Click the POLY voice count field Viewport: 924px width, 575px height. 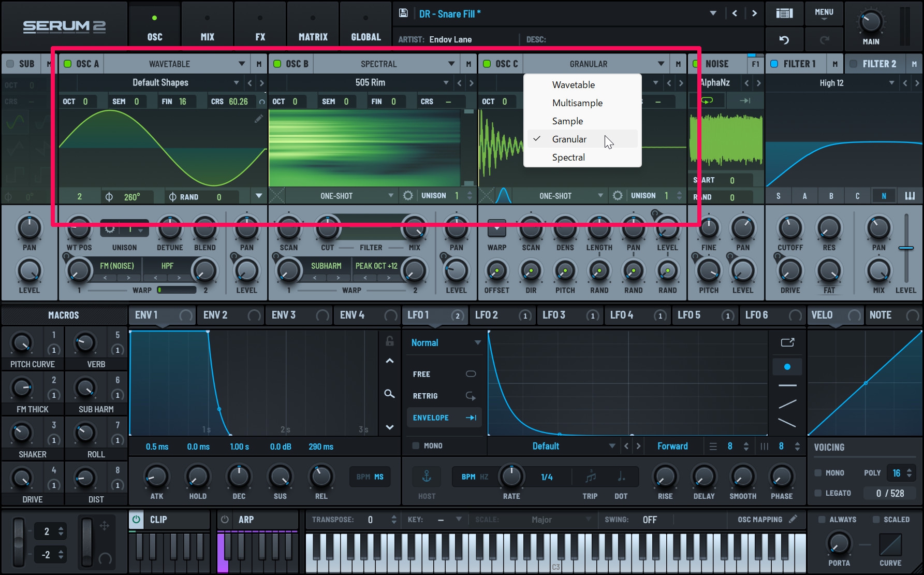point(901,472)
